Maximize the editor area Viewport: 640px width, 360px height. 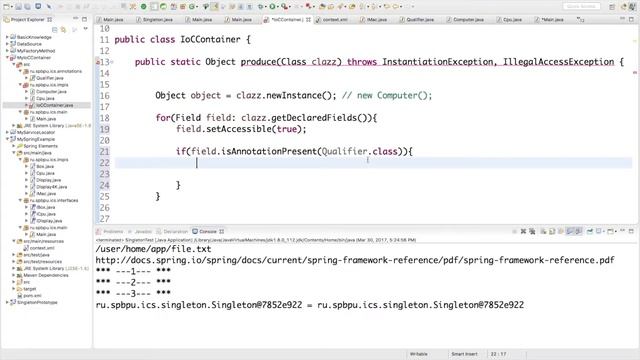point(631,19)
